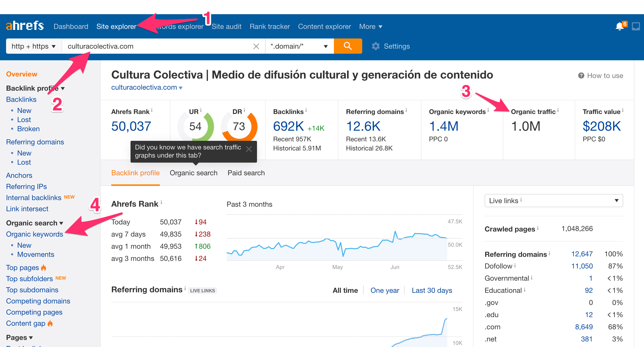Screen dimensions: 644x347
Task: Click the info icon beside Governmental
Action: (x=532, y=277)
